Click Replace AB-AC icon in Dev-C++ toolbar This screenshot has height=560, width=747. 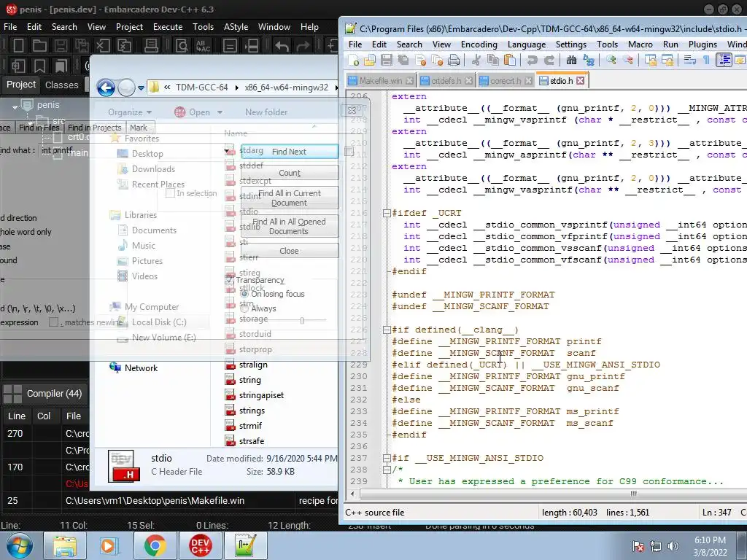pos(203,46)
